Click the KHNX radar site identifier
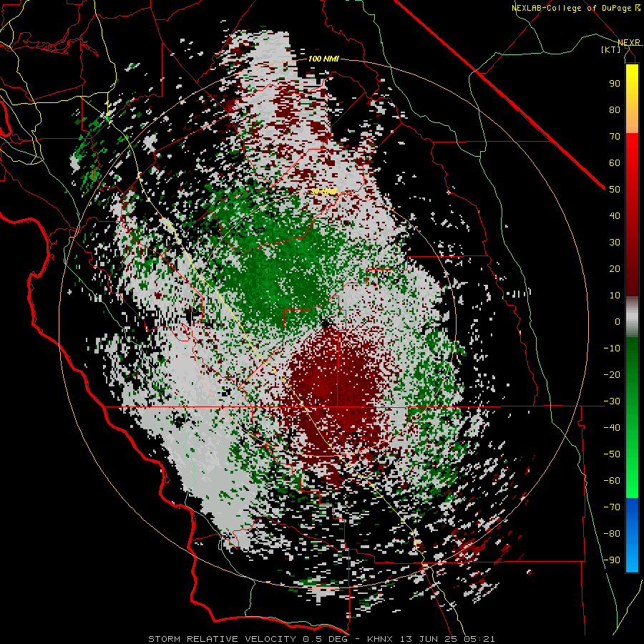 pos(381,639)
